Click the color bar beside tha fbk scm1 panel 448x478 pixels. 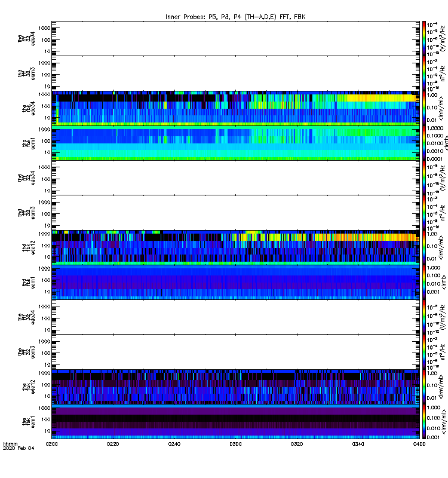tap(424, 143)
